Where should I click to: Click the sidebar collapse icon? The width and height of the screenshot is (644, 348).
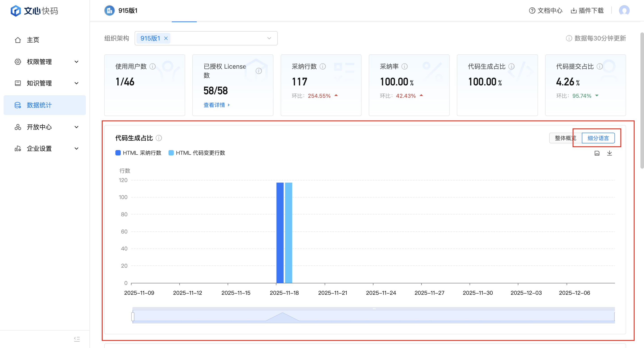(77, 339)
